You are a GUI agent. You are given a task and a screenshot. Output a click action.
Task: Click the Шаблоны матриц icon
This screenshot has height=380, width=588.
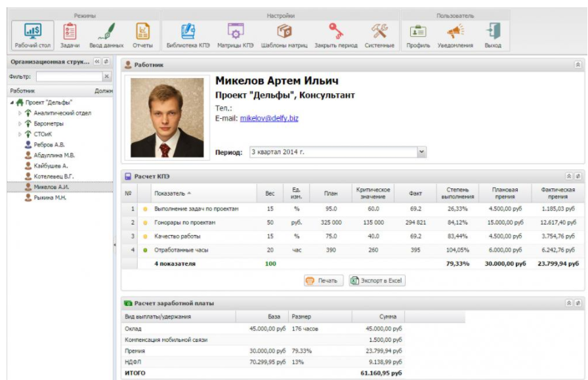pos(283,32)
